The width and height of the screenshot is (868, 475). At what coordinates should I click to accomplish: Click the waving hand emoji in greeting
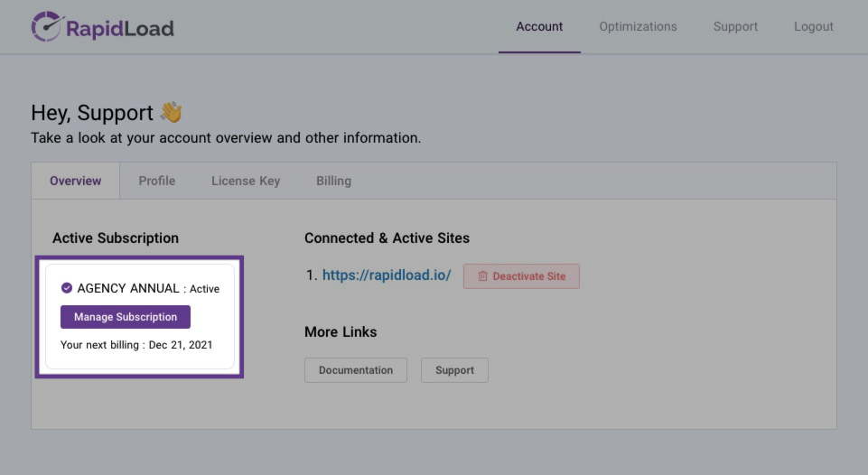tap(171, 113)
